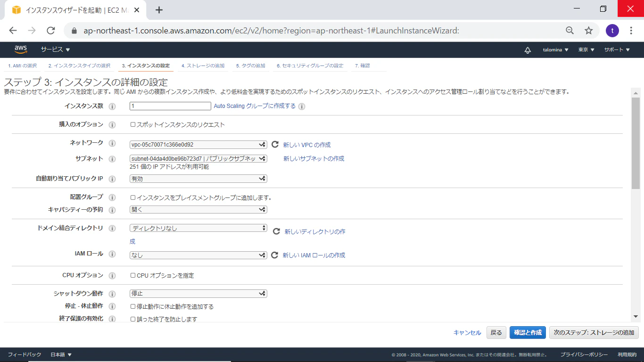Viewport: 644px width, 362px height.
Task: Open the サポート menu
Action: (x=617, y=50)
